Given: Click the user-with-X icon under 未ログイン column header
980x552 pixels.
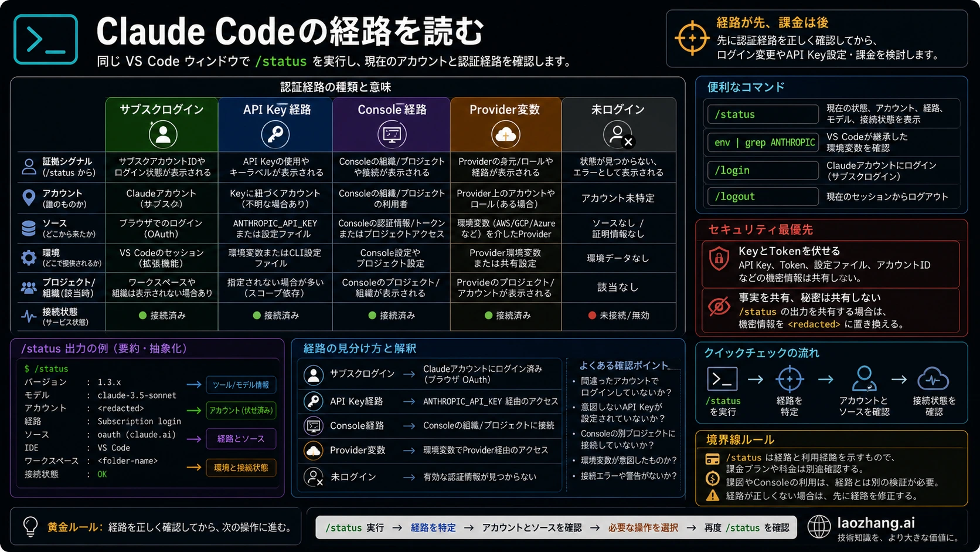Looking at the screenshot, I should pos(619,135).
